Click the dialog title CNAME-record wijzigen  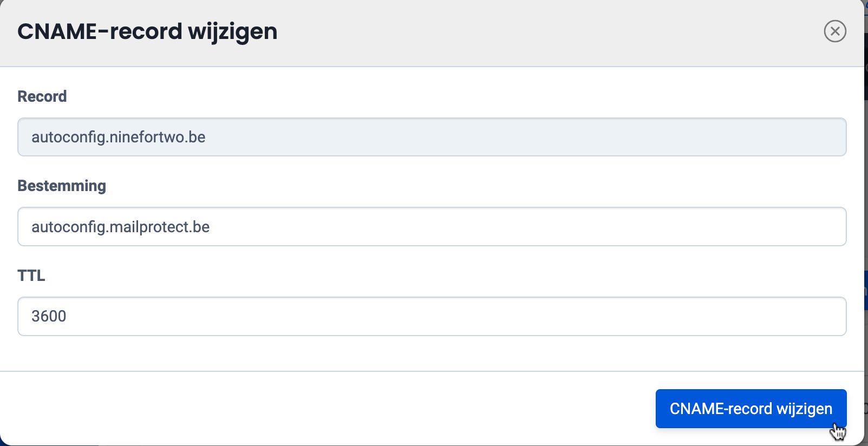pyautogui.click(x=147, y=31)
